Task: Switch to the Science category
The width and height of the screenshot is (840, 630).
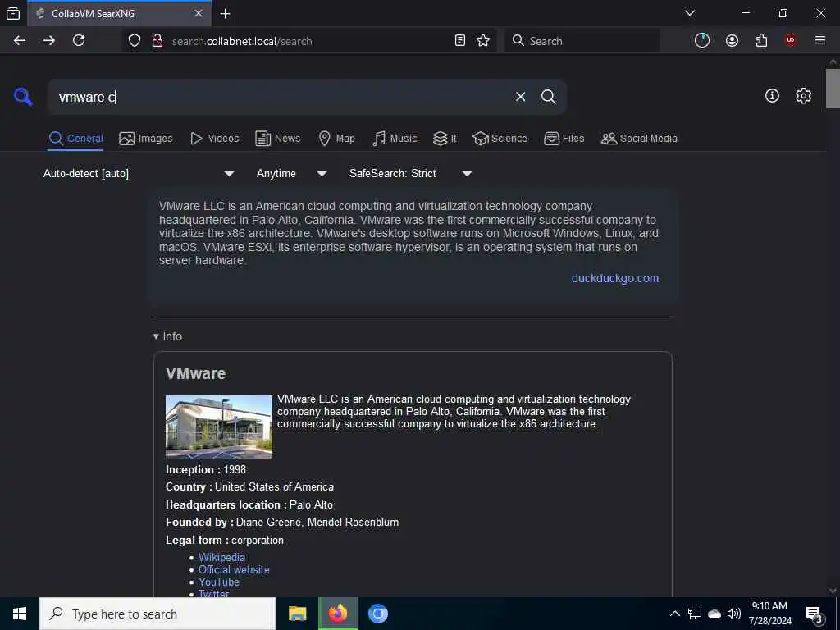Action: tap(500, 139)
